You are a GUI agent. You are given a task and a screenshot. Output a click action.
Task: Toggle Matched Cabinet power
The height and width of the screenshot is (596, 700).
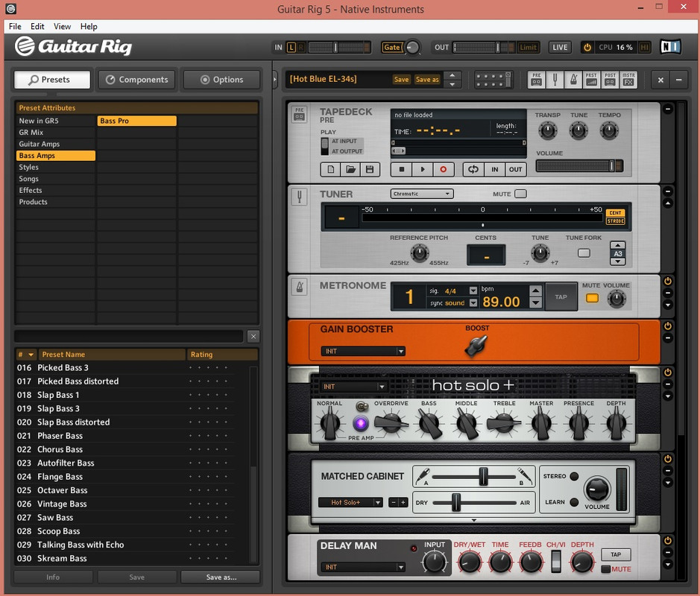(668, 459)
